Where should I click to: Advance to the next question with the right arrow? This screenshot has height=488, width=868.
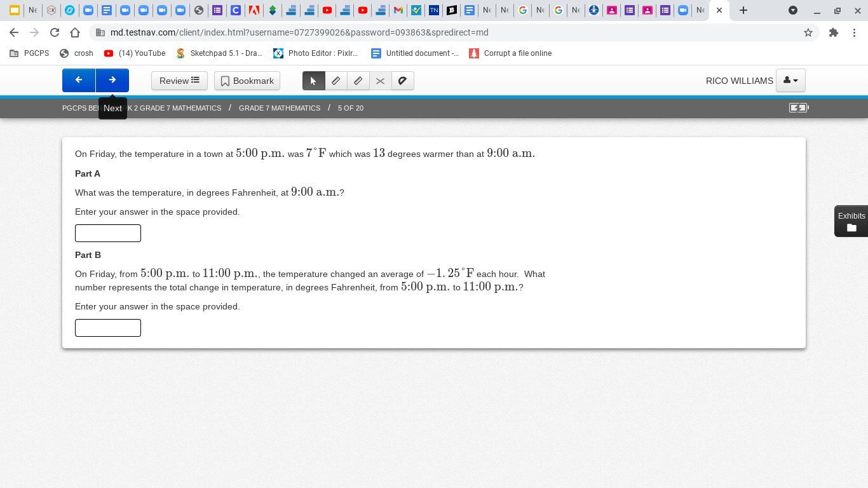click(x=112, y=81)
